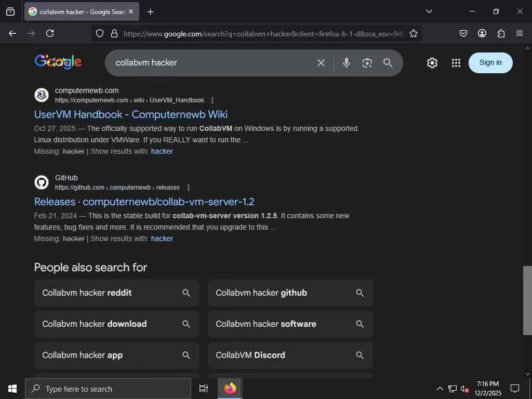
Task: Open tracking protection shield info
Action: pos(99,33)
